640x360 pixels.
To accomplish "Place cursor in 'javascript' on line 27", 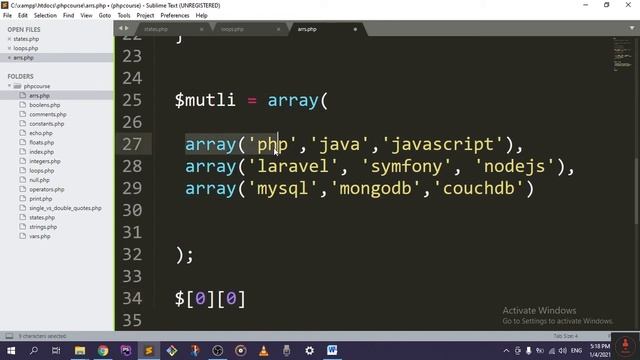I will point(443,144).
